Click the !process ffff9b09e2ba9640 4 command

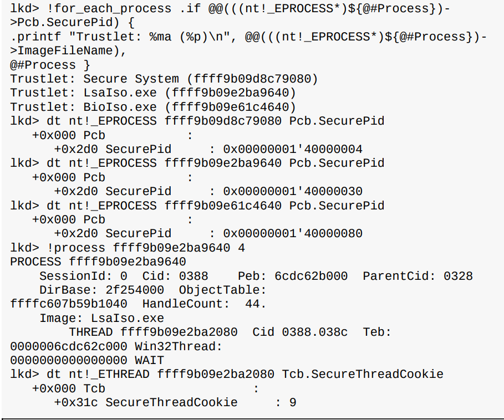click(146, 248)
